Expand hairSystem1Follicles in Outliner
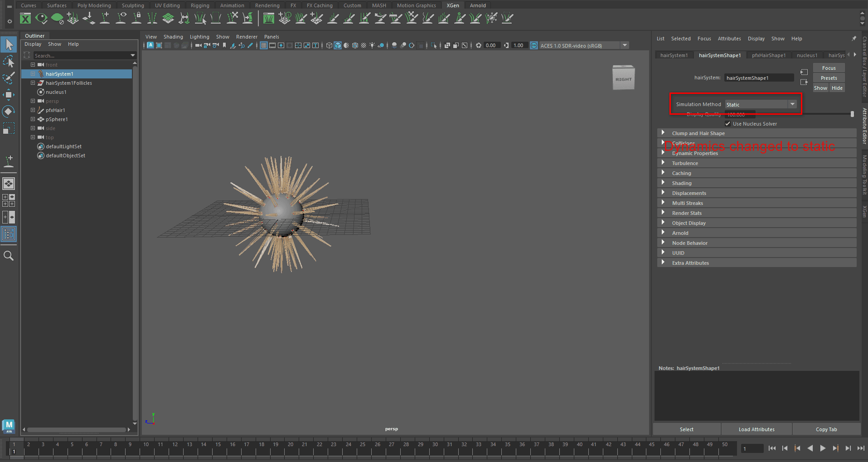The image size is (868, 462). click(x=33, y=83)
